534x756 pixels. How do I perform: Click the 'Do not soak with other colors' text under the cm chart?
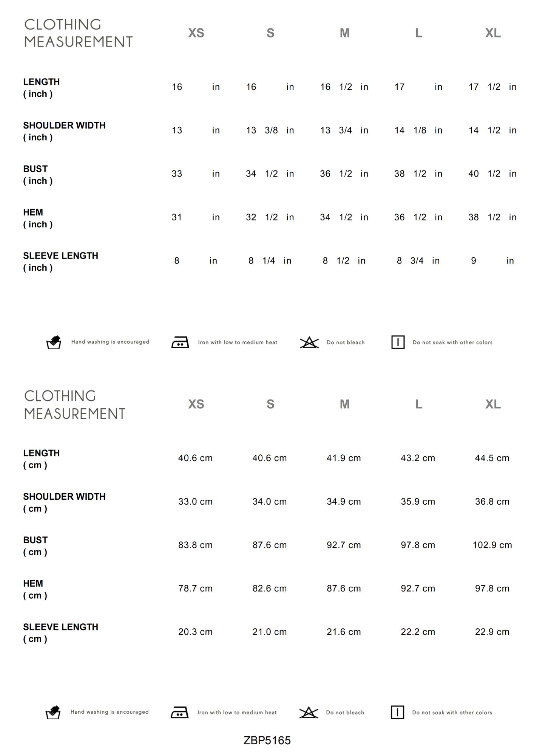(x=452, y=713)
